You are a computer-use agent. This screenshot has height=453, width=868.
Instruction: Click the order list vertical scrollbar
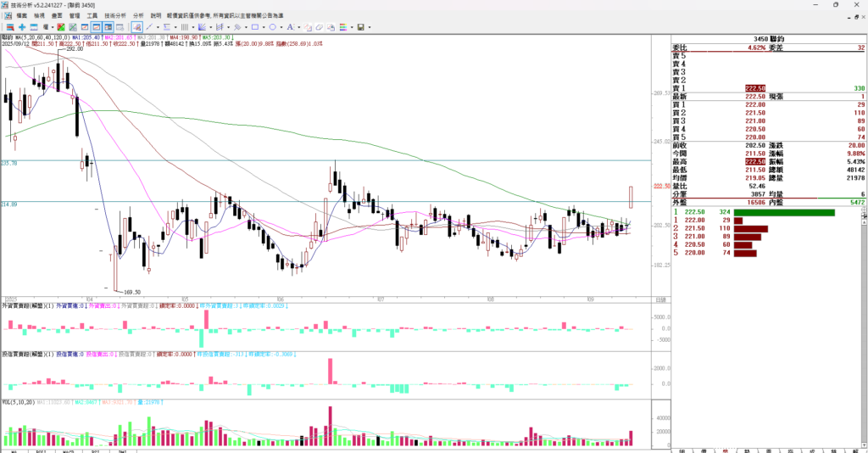864,333
